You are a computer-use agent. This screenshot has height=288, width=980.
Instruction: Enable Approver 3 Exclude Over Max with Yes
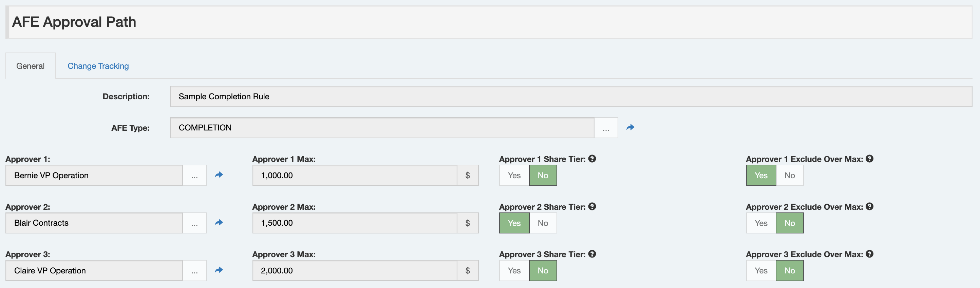pos(760,270)
